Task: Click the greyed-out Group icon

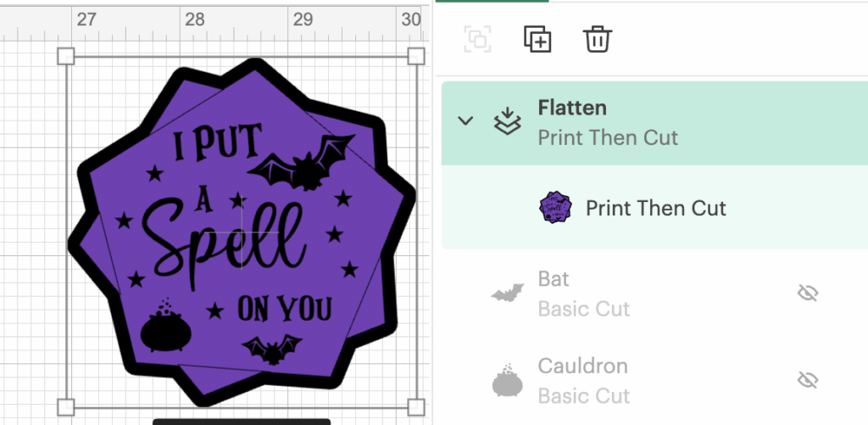Action: tap(477, 39)
